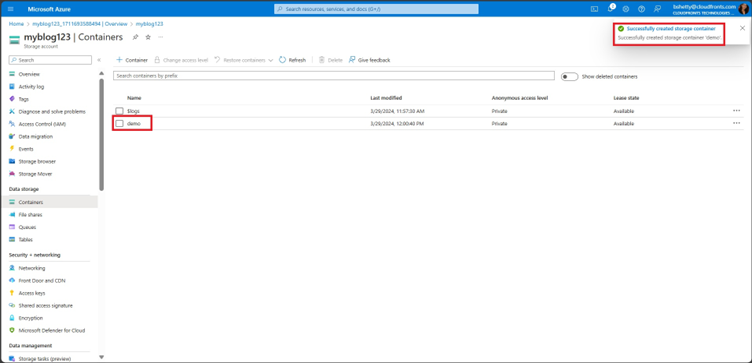Image resolution: width=752 pixels, height=363 pixels.
Task: Click sidebar scroll up arrow
Action: click(101, 73)
